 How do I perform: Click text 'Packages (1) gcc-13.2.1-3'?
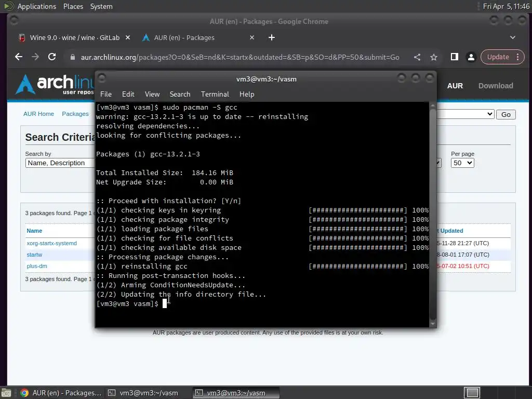tap(148, 154)
